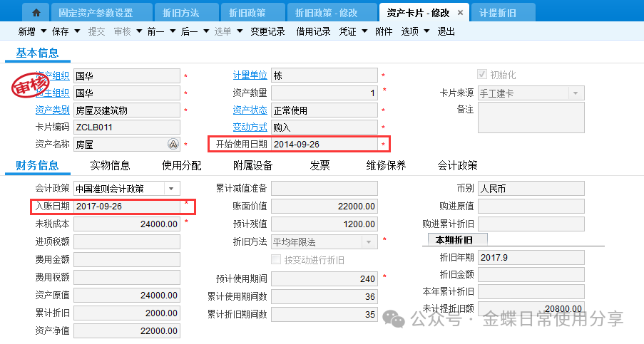Screen dimensions: 644x344
Task: Click the 附件 toolbar button
Action: (x=384, y=31)
